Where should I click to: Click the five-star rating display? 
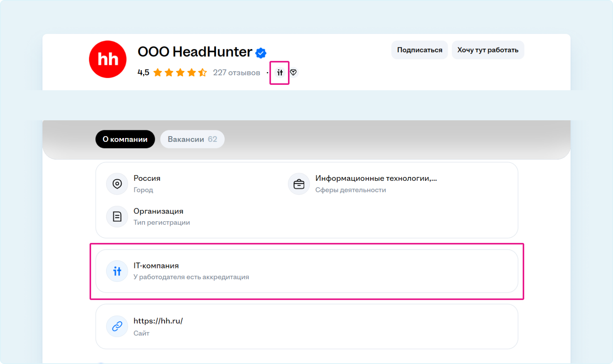[180, 72]
